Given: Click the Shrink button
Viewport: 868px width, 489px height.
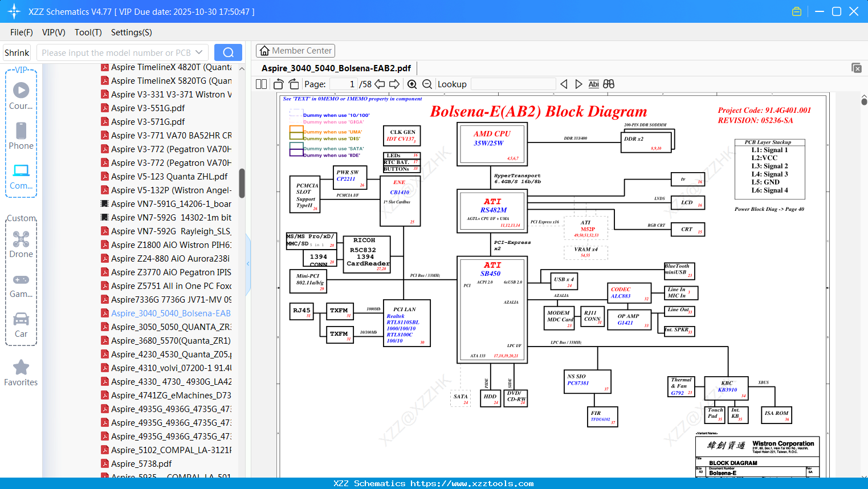Looking at the screenshot, I should [17, 52].
